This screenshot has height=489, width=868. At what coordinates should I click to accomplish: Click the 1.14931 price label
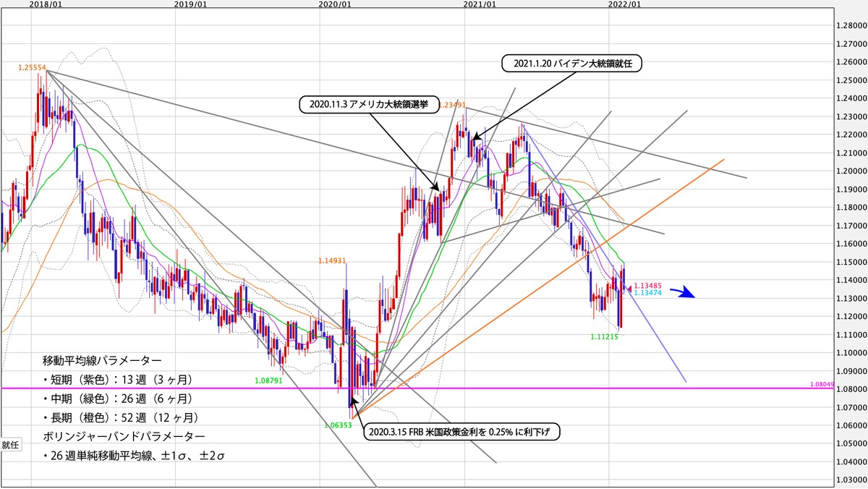[333, 260]
